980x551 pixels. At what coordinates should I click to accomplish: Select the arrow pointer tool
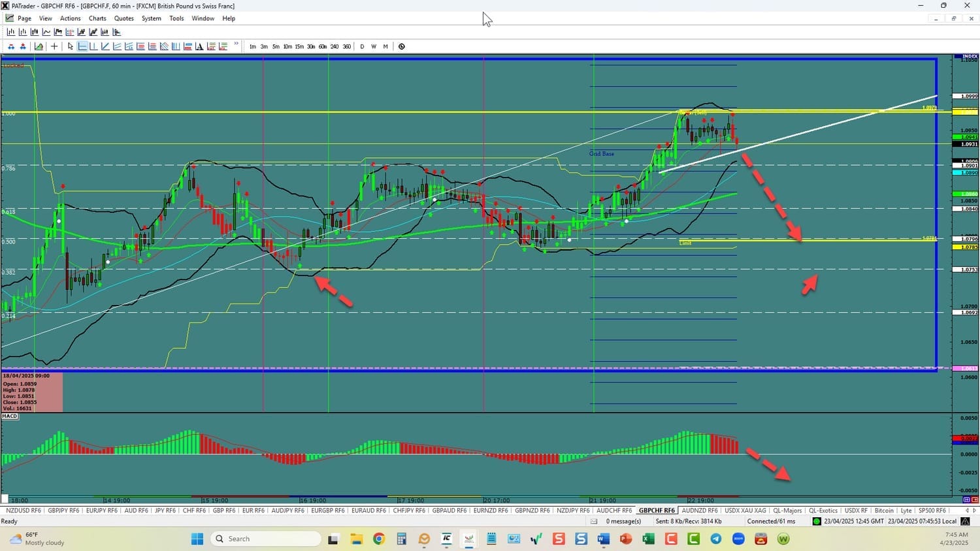[x=71, y=46]
